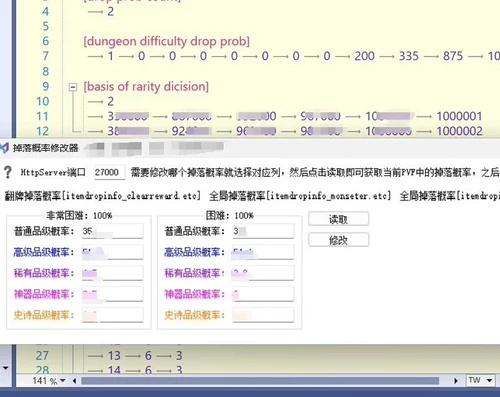Screen dimensions: 500x397
Task: Click the small arrow at bottom-left editor margin
Action: [x=5, y=368]
